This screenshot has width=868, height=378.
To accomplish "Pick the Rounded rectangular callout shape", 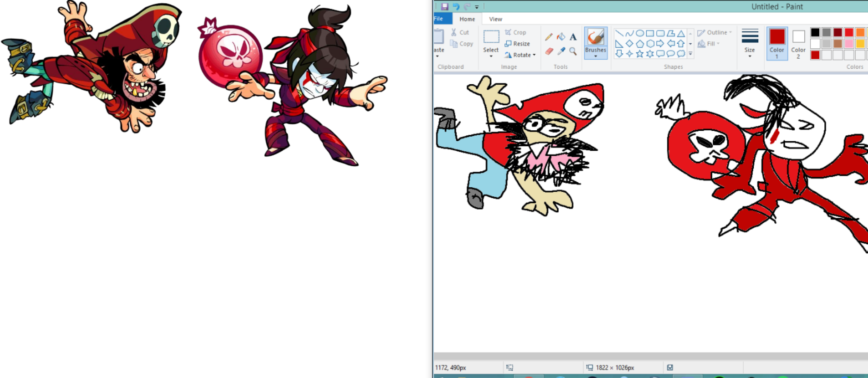I will (660, 54).
